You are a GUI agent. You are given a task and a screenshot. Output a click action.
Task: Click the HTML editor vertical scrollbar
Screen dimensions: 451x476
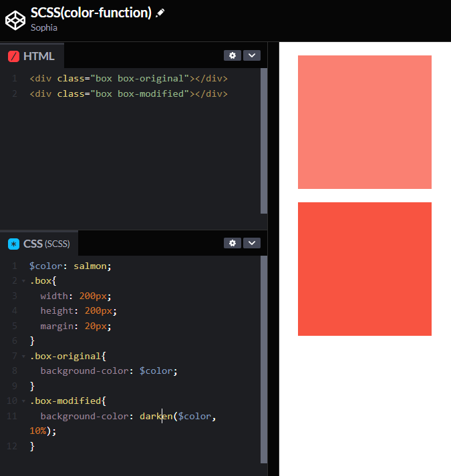pos(264,141)
